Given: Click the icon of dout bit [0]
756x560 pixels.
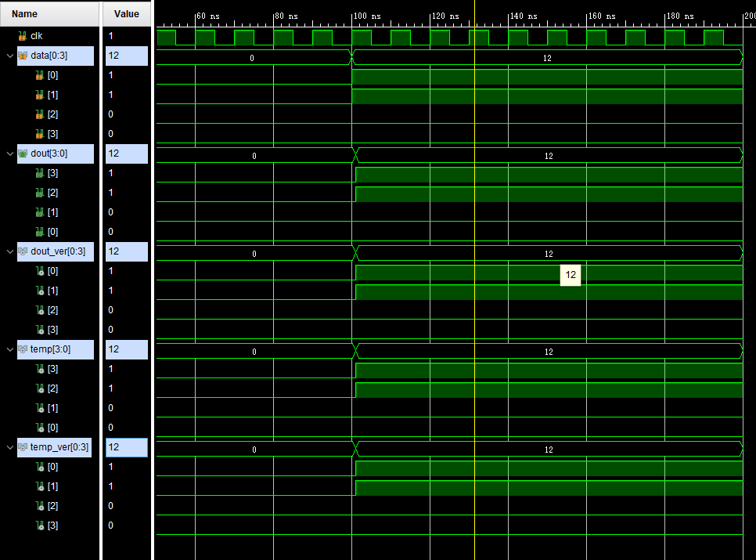Looking at the screenshot, I should point(40,232).
